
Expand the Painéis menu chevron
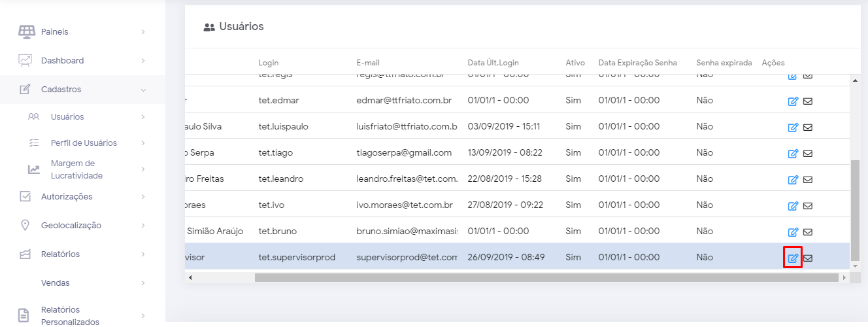point(142,32)
